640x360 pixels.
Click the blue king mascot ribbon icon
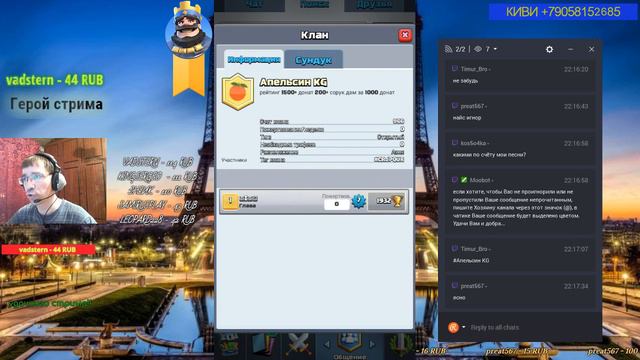[188, 48]
